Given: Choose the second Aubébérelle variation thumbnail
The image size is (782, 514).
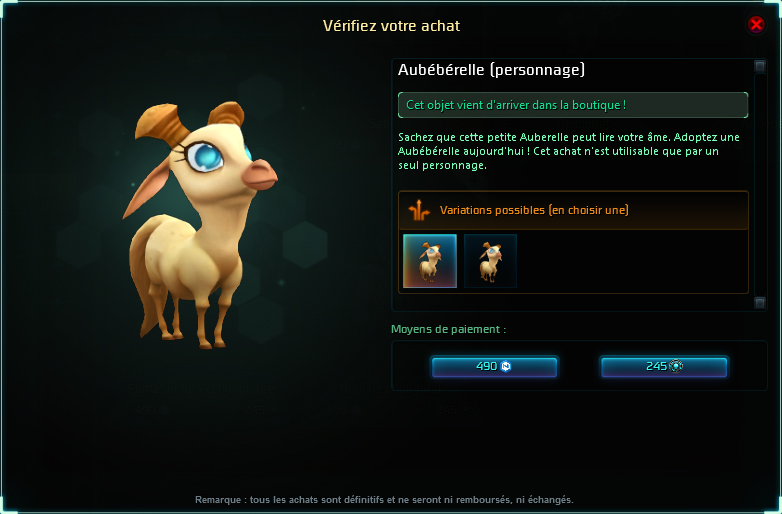Looking at the screenshot, I should tap(490, 261).
